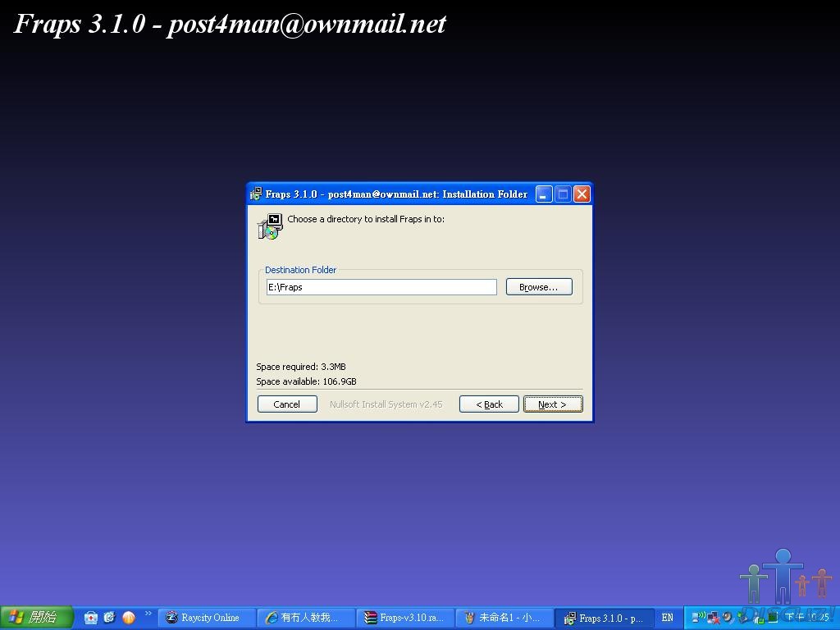
Task: Close the Fraps installer window
Action: [x=582, y=194]
